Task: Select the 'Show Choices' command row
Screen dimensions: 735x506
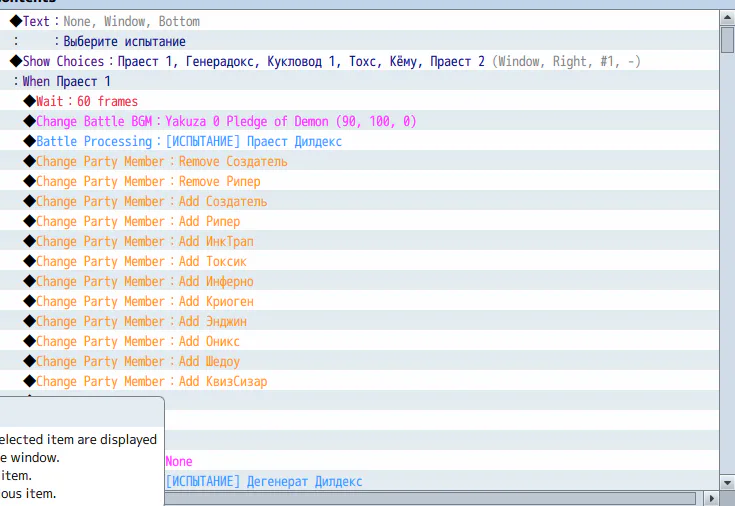Action: [359, 61]
